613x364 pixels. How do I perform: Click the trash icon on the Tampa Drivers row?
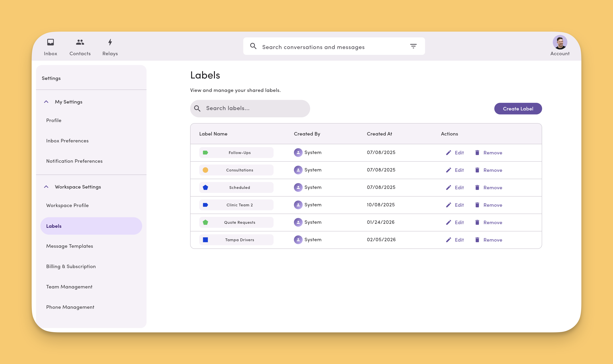point(477,240)
